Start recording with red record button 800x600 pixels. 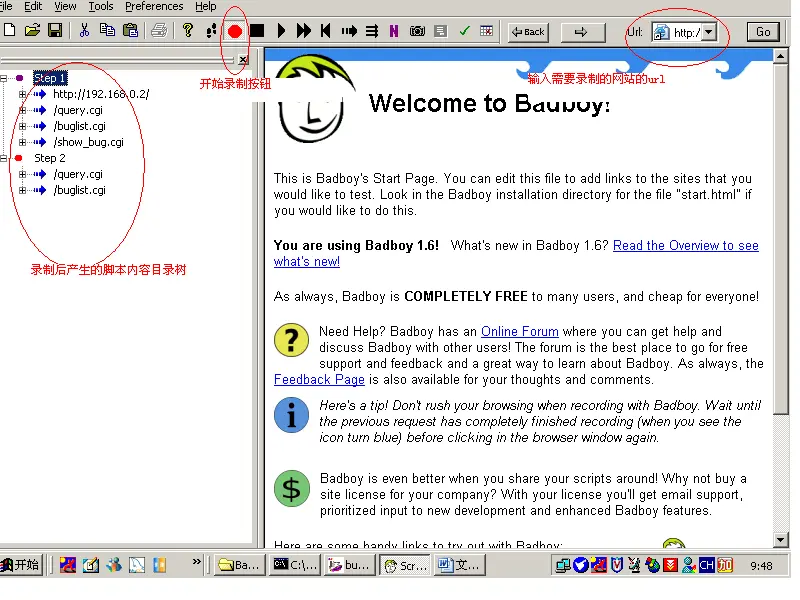click(x=235, y=32)
